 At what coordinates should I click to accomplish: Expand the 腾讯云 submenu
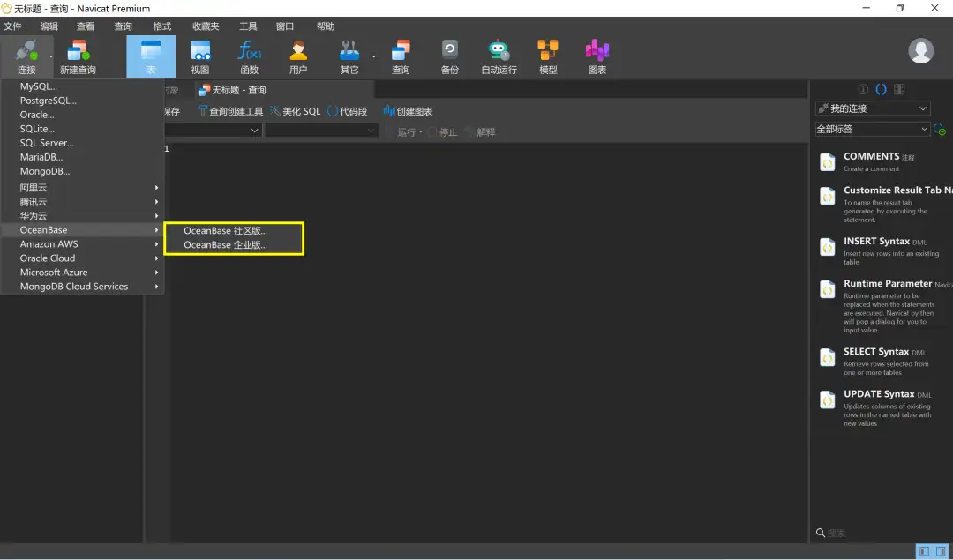[x=83, y=202]
